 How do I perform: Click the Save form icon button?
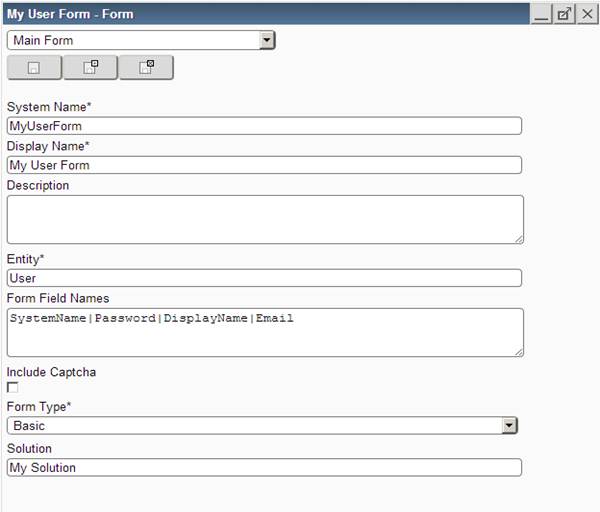pos(34,68)
